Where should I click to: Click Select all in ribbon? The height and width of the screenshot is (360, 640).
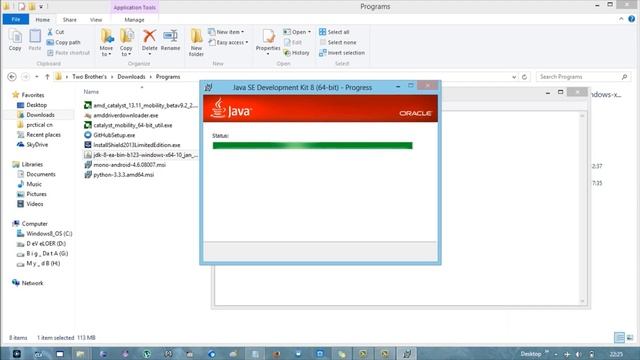(334, 32)
